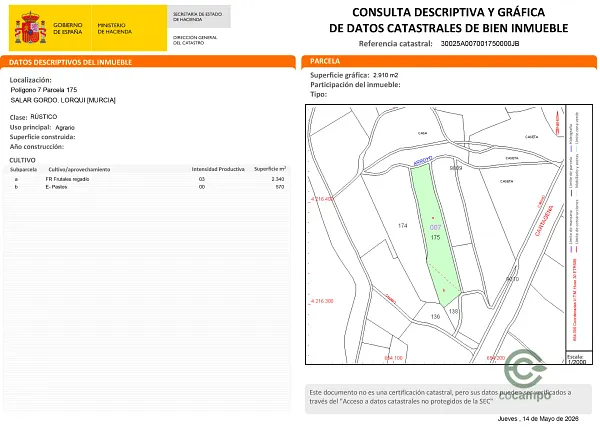Viewport: 600px width, 429px height.
Task: Click the non-certification disclaimer text
Action: click(x=440, y=397)
